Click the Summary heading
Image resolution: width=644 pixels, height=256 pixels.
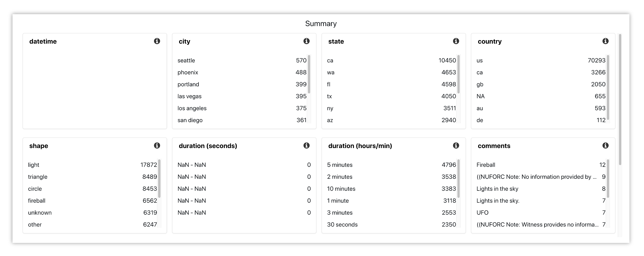tap(321, 24)
